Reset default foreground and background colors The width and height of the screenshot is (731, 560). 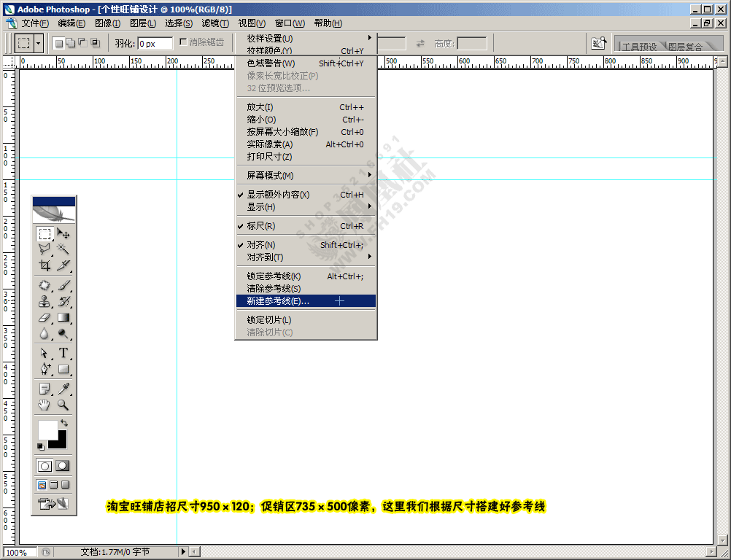tap(41, 447)
